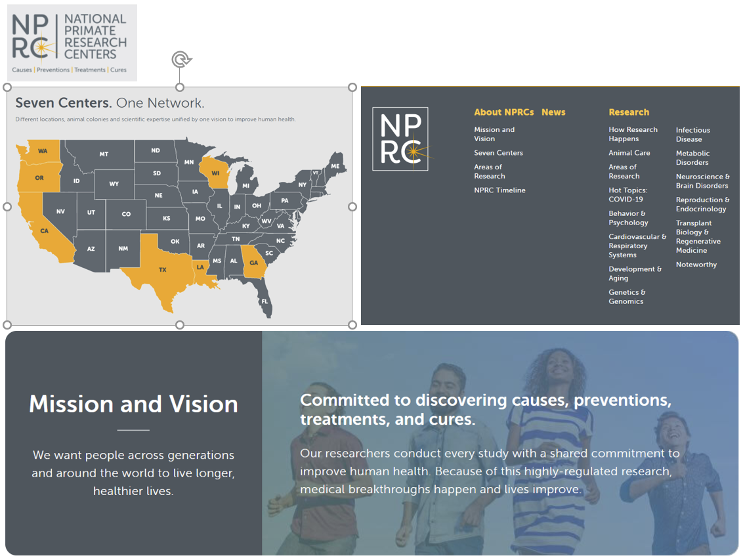Open Neuroscience & Brain Disorders link
The height and width of the screenshot is (560, 743).
point(703,181)
